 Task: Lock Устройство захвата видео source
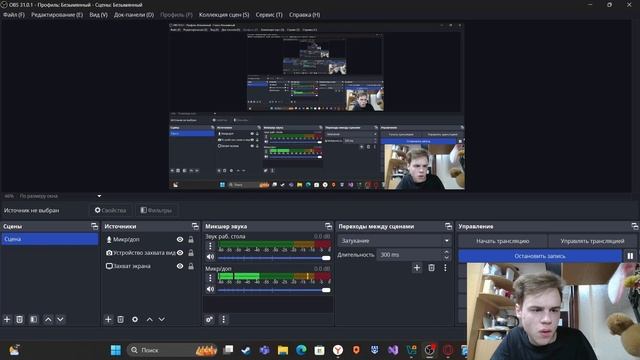(191, 253)
